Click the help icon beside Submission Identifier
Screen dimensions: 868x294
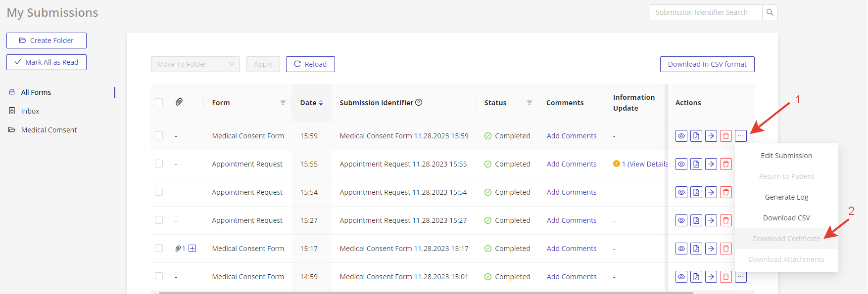[419, 102]
